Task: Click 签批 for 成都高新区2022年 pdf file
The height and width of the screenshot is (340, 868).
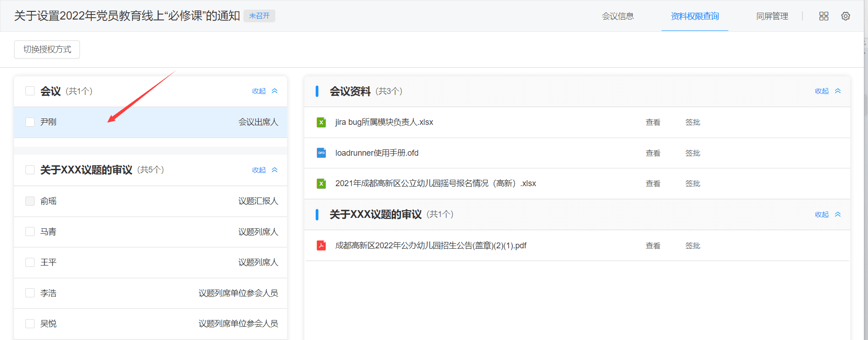Action: tap(693, 246)
